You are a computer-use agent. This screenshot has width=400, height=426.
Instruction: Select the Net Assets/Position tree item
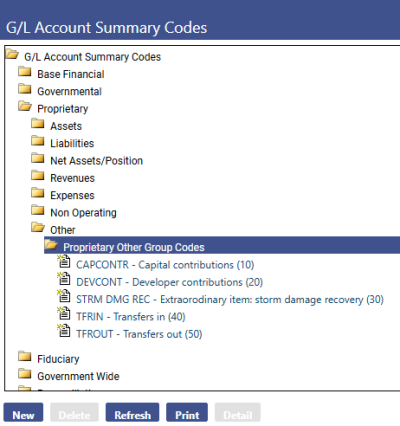[96, 161]
